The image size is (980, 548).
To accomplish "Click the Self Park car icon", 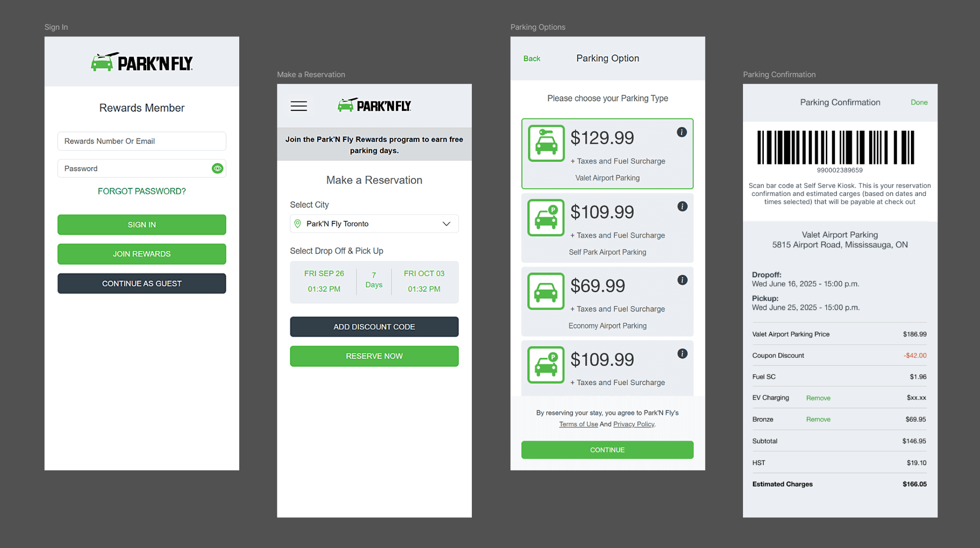I will (546, 218).
